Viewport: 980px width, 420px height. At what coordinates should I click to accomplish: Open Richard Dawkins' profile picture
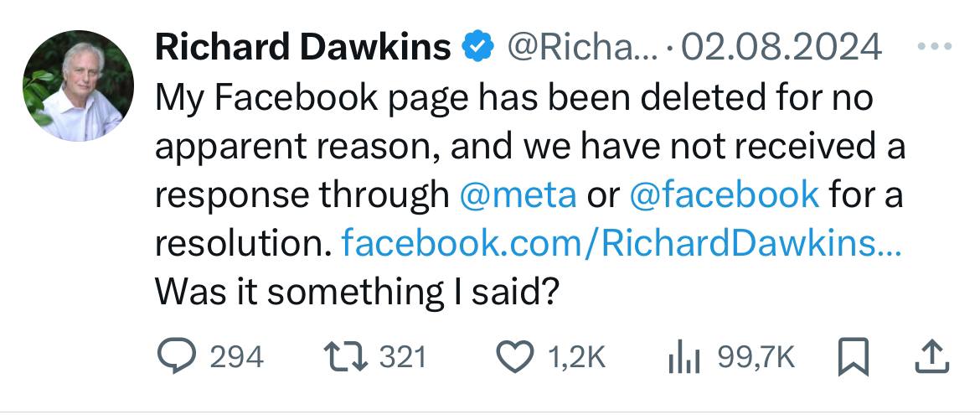[x=78, y=86]
